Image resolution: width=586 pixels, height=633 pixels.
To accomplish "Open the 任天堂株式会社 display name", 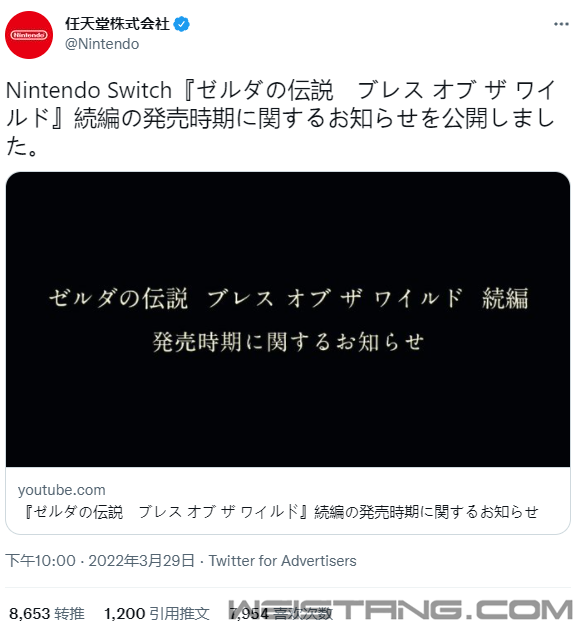I will coord(117,24).
